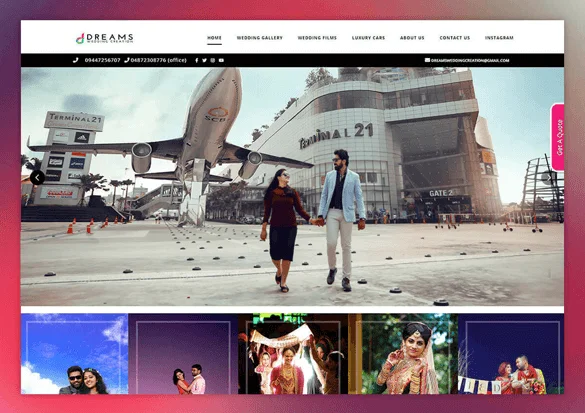This screenshot has height=413, width=585.
Task: Go to previous slide with left arrow
Action: pyautogui.click(x=37, y=178)
